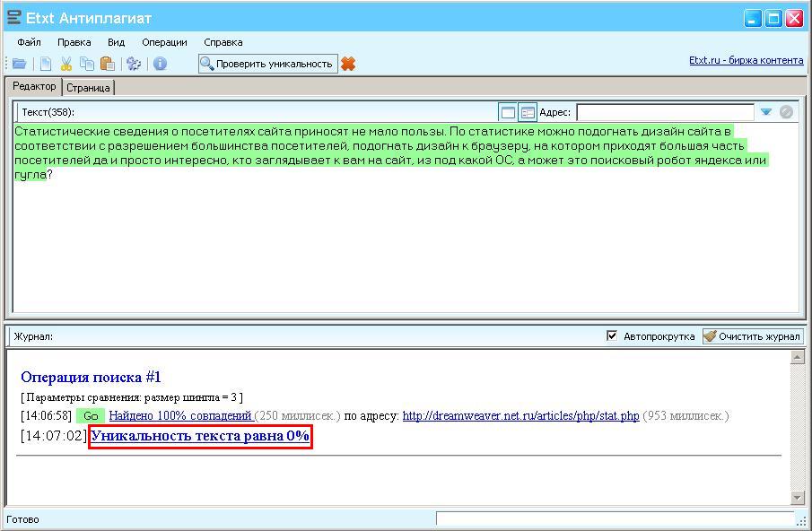The height and width of the screenshot is (531, 812).
Task: Open the Справка menu
Action: pos(223,42)
